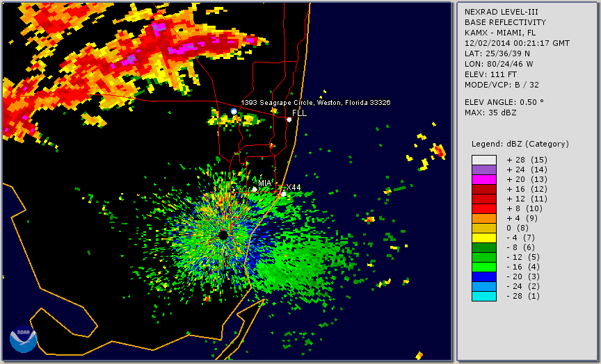Select the +28 (15) white legend swatch
The width and height of the screenshot is (601, 364).
pos(484,160)
